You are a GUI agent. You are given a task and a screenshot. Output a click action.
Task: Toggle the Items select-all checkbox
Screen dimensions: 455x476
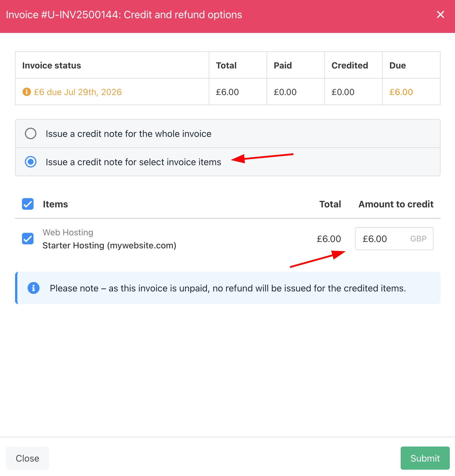click(x=28, y=204)
